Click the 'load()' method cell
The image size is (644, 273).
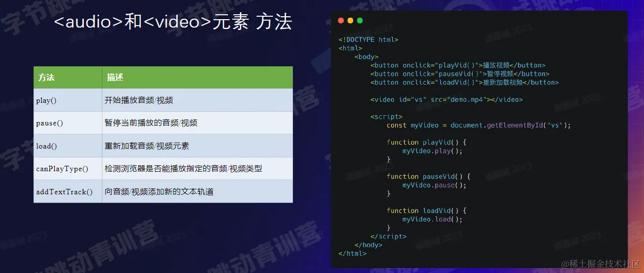click(68, 146)
